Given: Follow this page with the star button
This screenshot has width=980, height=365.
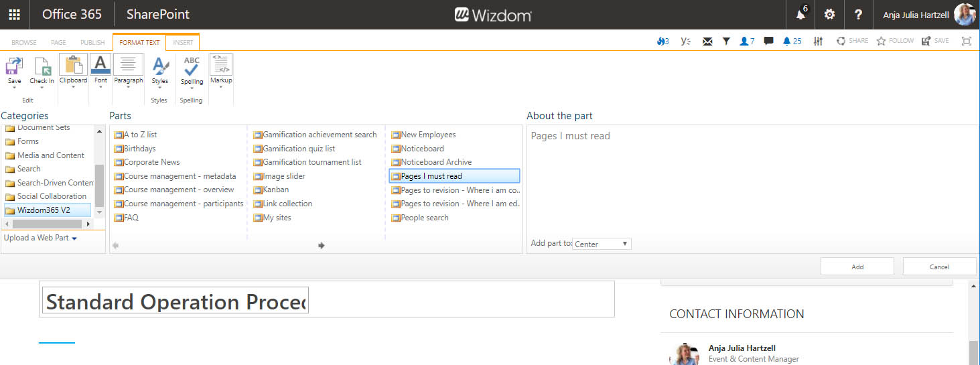Looking at the screenshot, I should [x=895, y=41].
